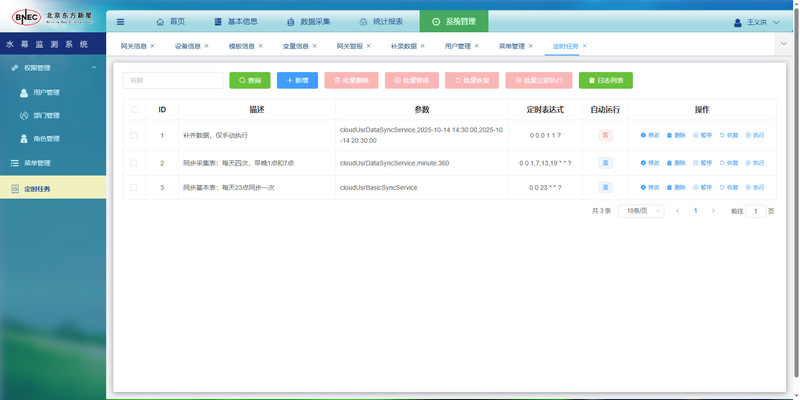Click the 批量恢复 batch resume button
This screenshot has height=400, width=800.
472,80
